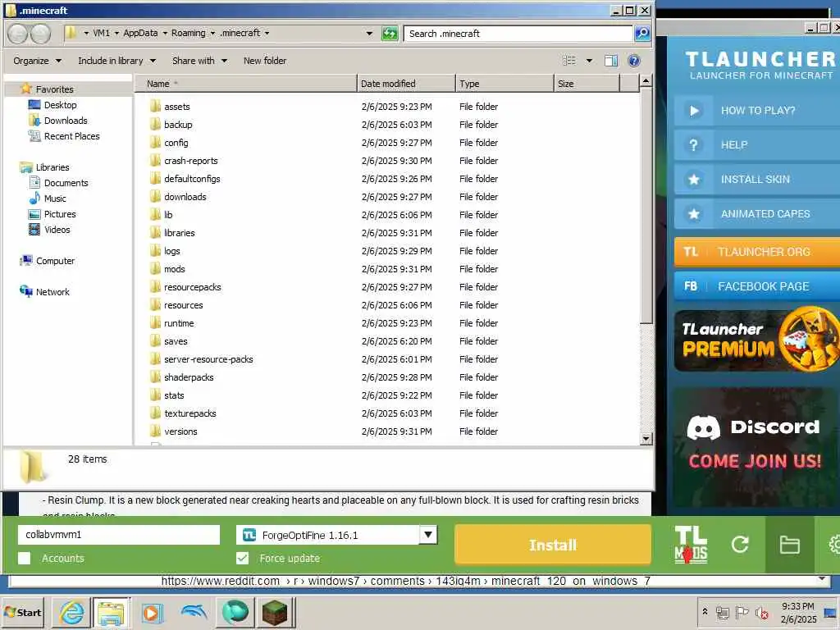Image resolution: width=840 pixels, height=630 pixels.
Task: Select Desktop in Favorites
Action: 60,105
